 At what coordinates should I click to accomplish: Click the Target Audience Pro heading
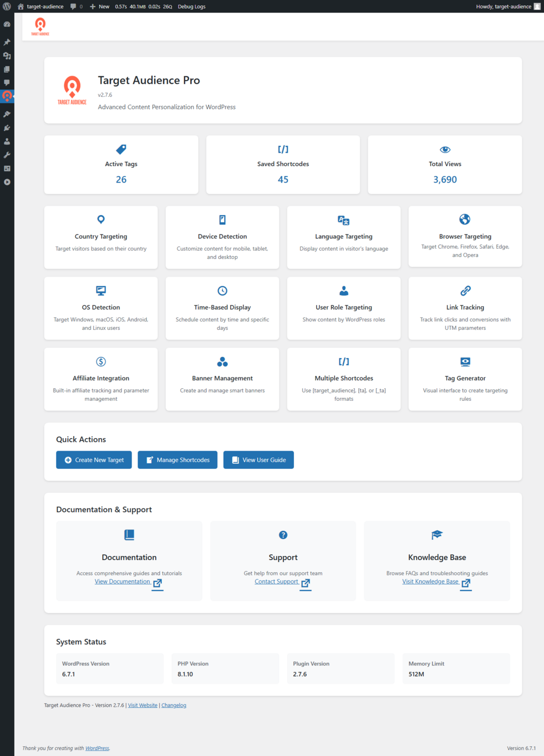pos(149,80)
